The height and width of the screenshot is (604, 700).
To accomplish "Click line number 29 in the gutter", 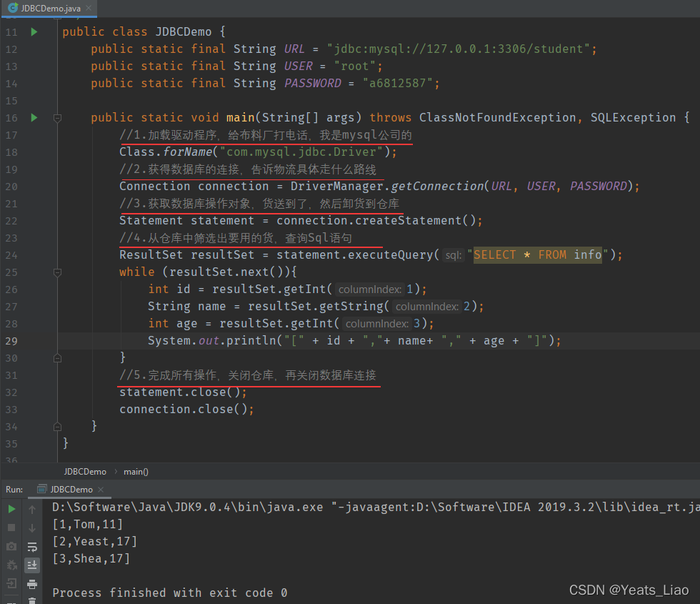I will tap(11, 342).
